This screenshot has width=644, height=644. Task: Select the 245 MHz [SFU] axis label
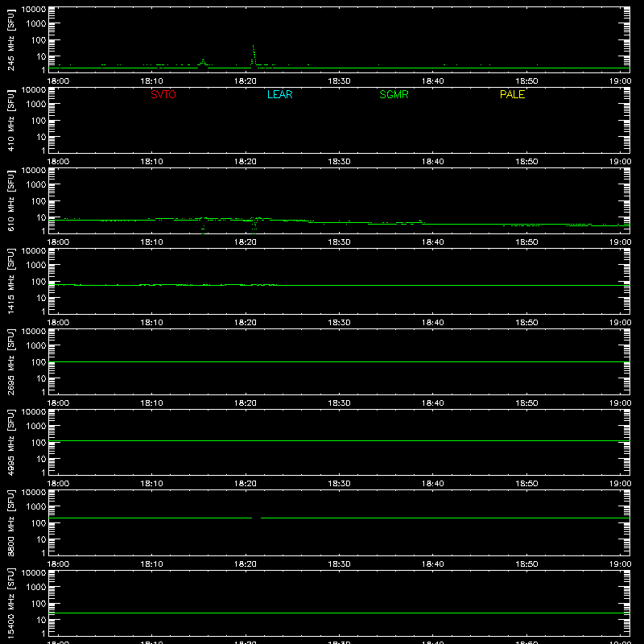[10, 39]
